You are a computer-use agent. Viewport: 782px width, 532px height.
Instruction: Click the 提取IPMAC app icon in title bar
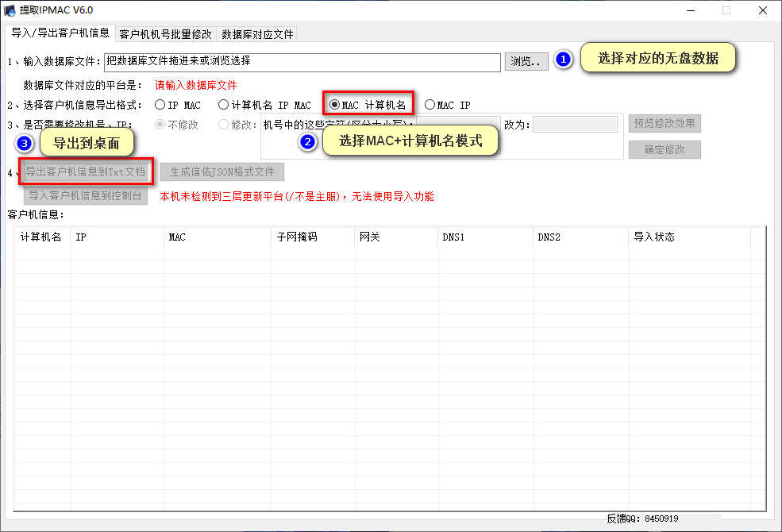click(10, 10)
